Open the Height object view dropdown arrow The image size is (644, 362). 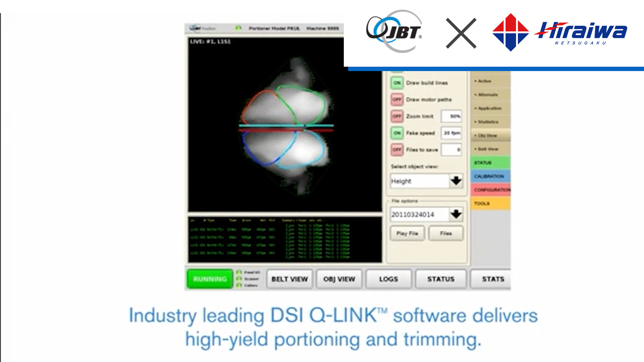pos(456,181)
